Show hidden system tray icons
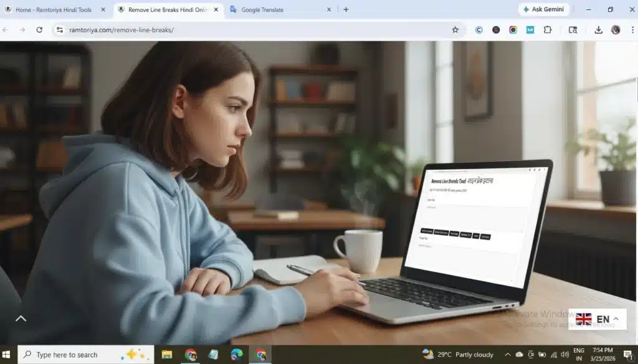 tap(508, 355)
